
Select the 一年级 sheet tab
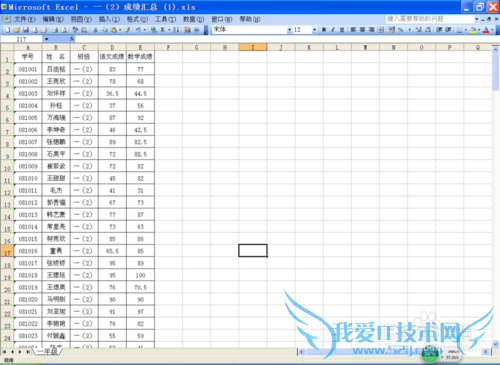coord(47,352)
